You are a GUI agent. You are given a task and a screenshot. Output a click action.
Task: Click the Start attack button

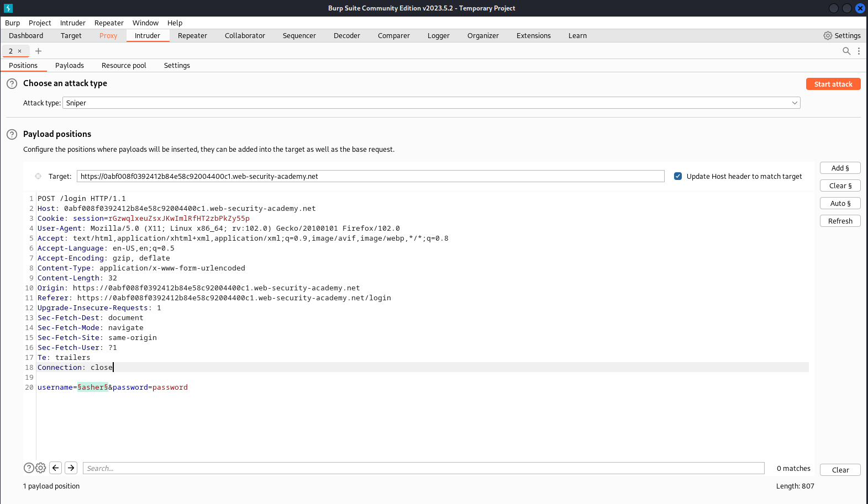[833, 84]
